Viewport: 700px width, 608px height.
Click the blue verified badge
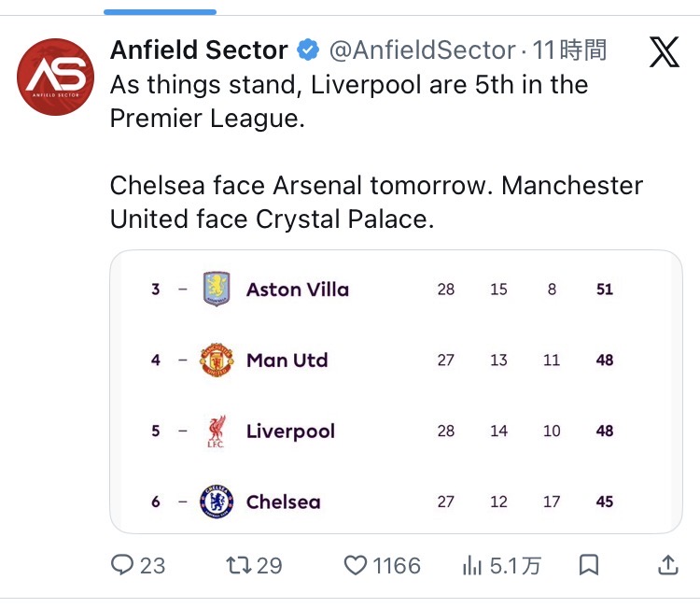(308, 49)
